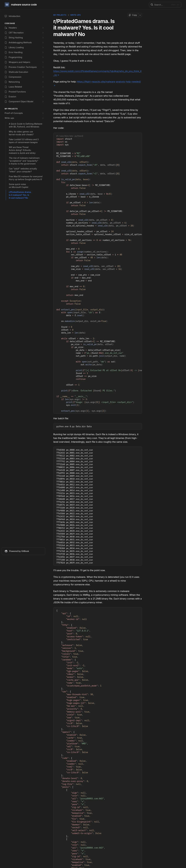The image size is (186, 868).
Task: Click external-link icon after fitgirl-repacks URL
Action: pos(55,86)
